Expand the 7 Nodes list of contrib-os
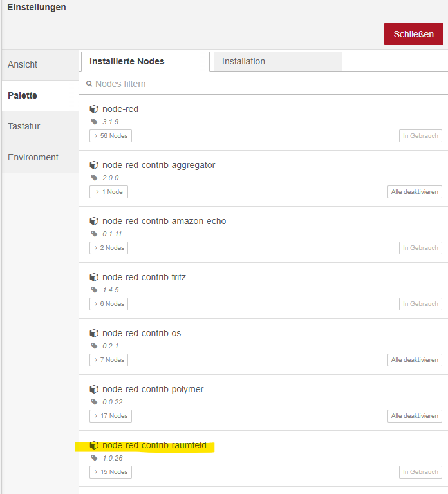Image resolution: width=448 pixels, height=494 pixels. pos(109,360)
